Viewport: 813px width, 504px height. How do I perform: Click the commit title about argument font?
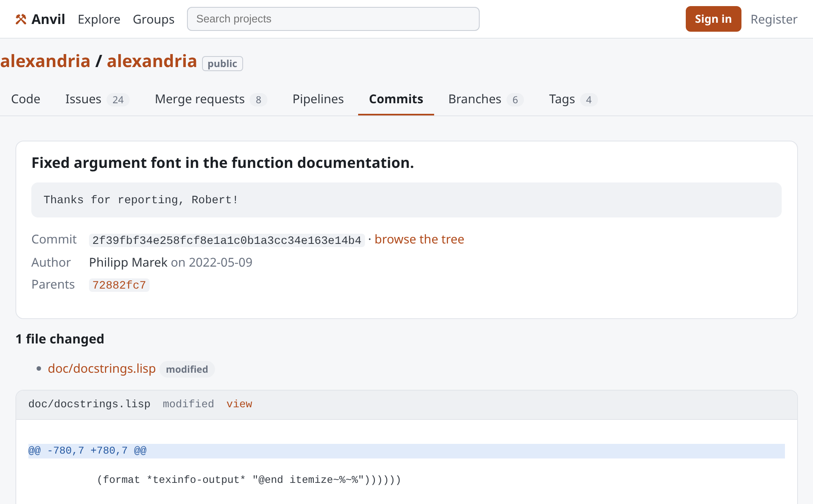click(x=223, y=163)
